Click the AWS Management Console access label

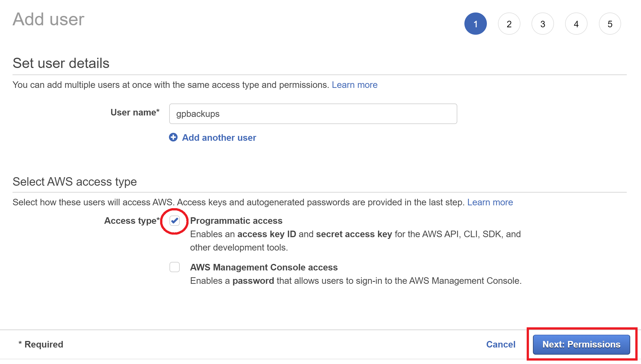pyautogui.click(x=264, y=267)
